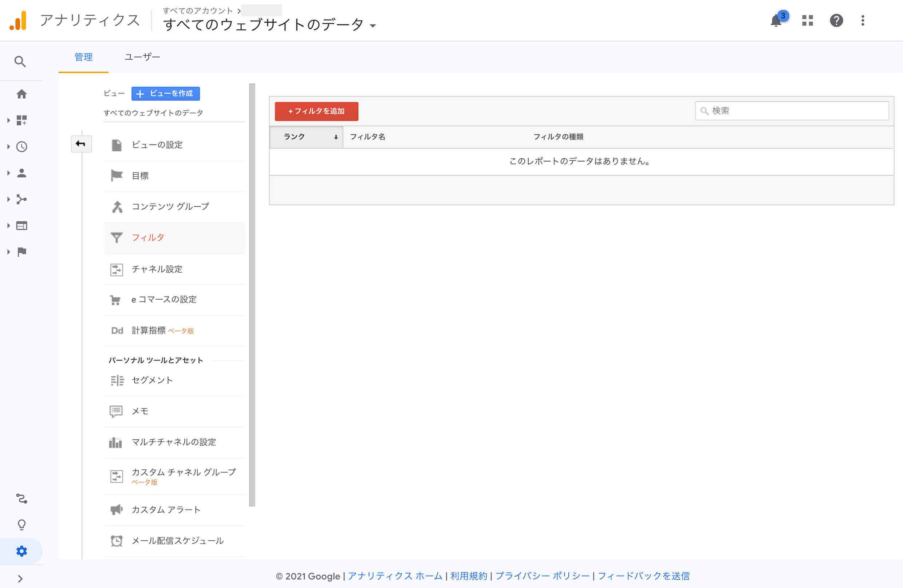Click the help question mark icon
Image resolution: width=903 pixels, height=588 pixels.
click(x=836, y=20)
